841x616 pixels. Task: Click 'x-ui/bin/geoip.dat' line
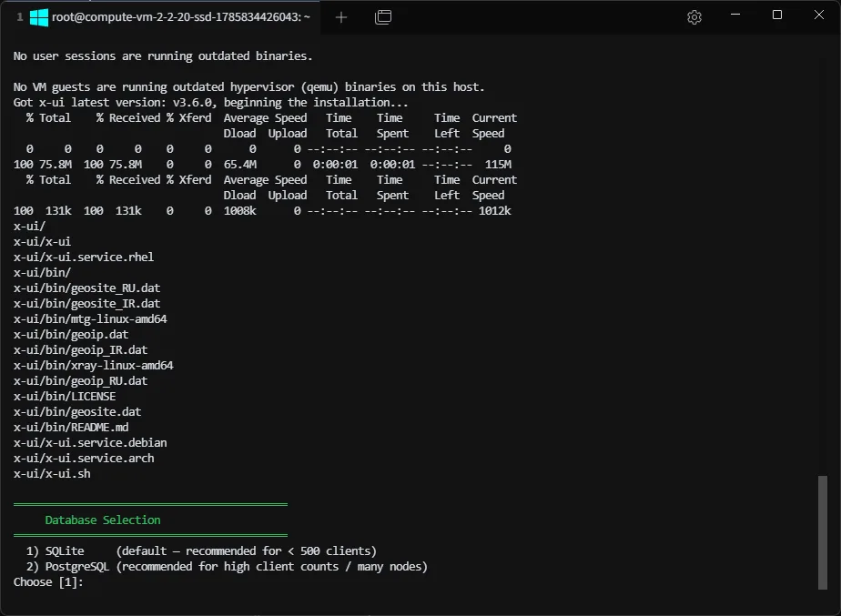(71, 335)
